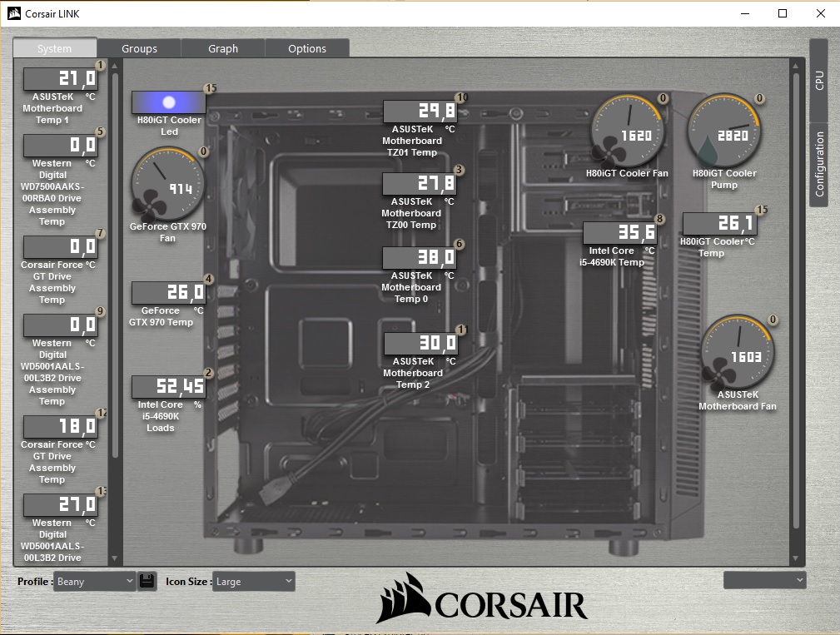Open the Configuration side panel tab
This screenshot has height=635, width=840.
tap(819, 163)
